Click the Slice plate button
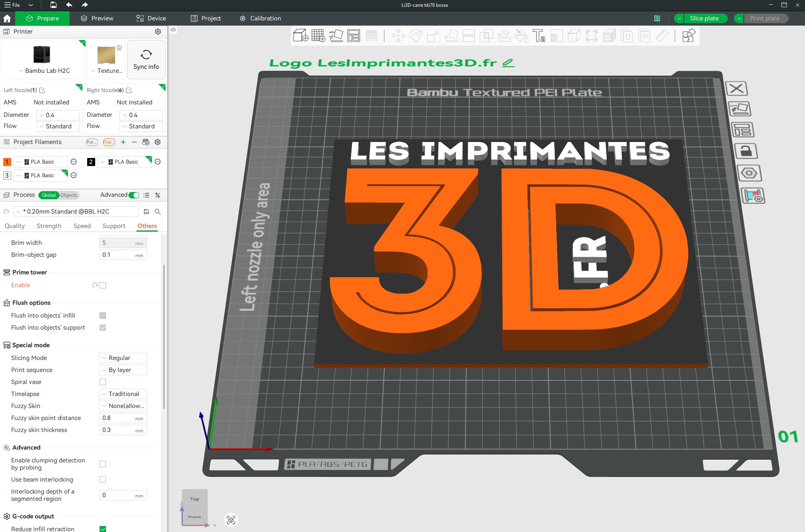805x532 pixels. (x=704, y=18)
